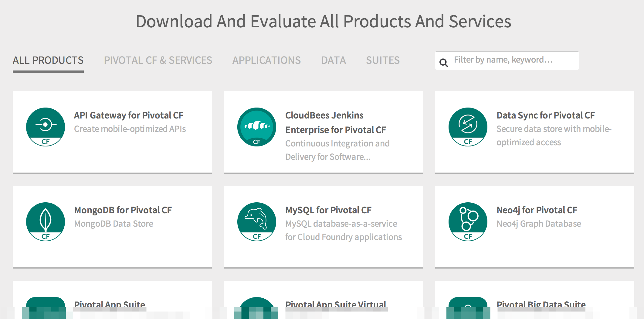
Task: Click the Data Sync CF icon
Action: point(468,127)
